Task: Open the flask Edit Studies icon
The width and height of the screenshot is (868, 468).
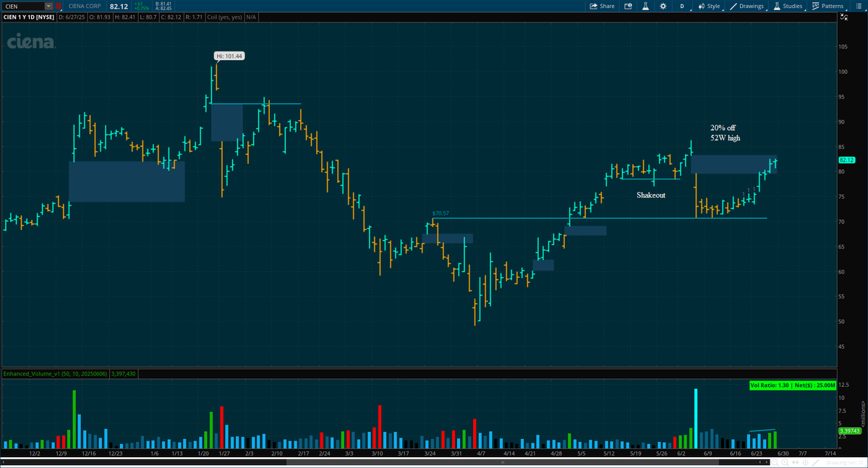Action: pyautogui.click(x=647, y=6)
